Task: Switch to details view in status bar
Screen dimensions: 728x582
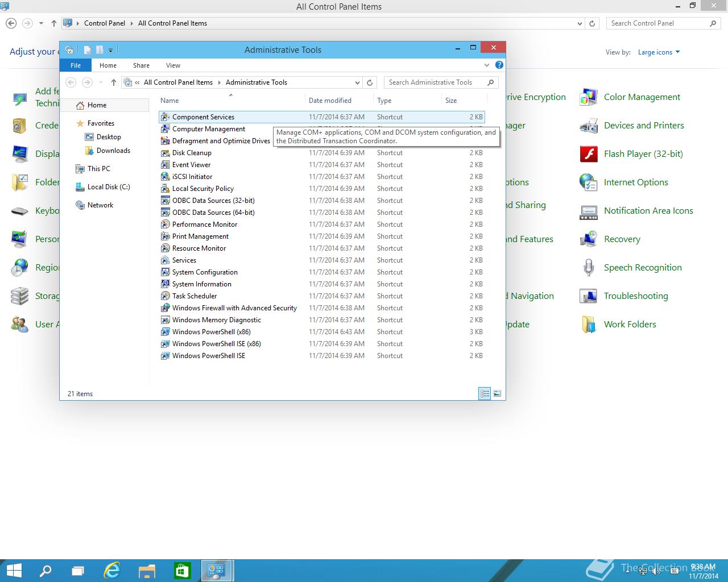Action: pos(485,393)
